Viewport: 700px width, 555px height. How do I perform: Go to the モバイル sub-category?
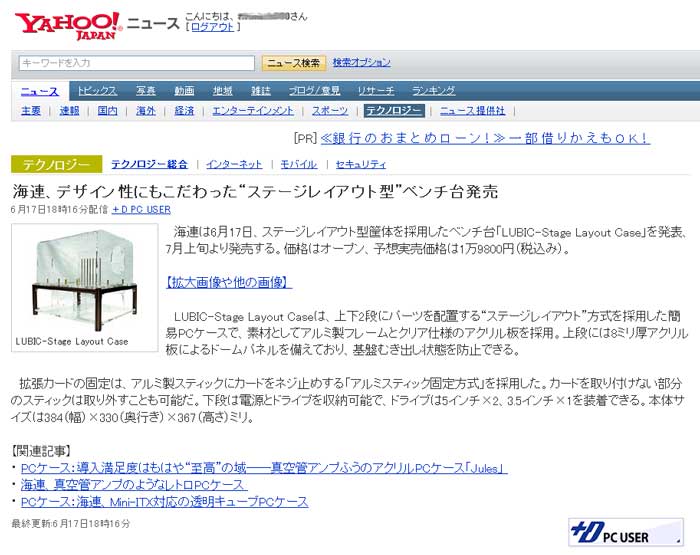click(x=299, y=164)
